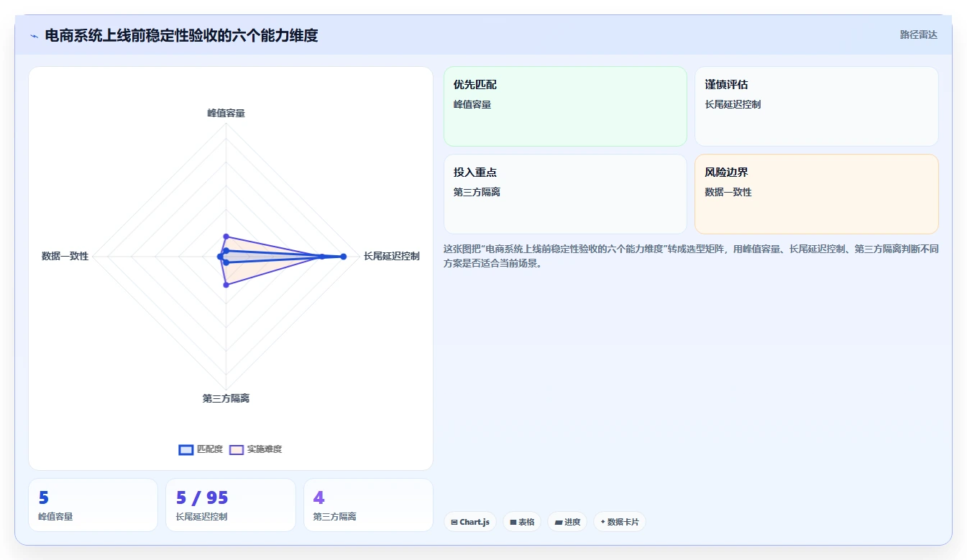Viewport: 967px width, 560px height.
Task: Open the 优先匹配 card heading
Action: [475, 85]
